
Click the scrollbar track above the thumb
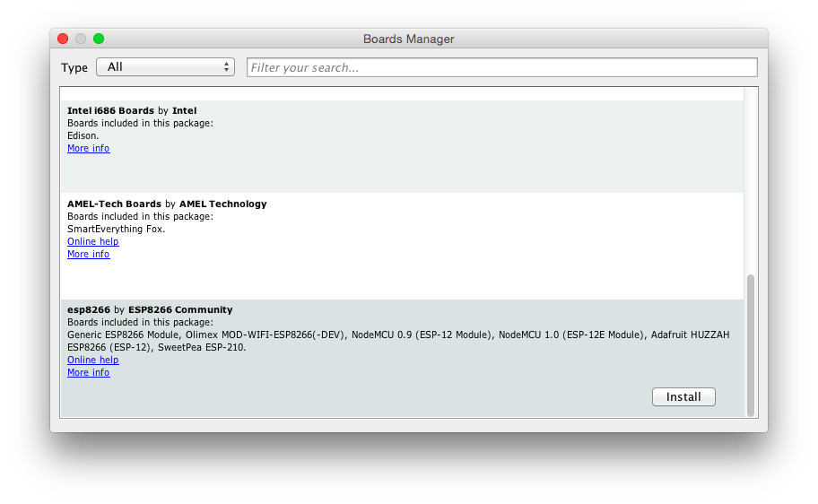click(751, 179)
